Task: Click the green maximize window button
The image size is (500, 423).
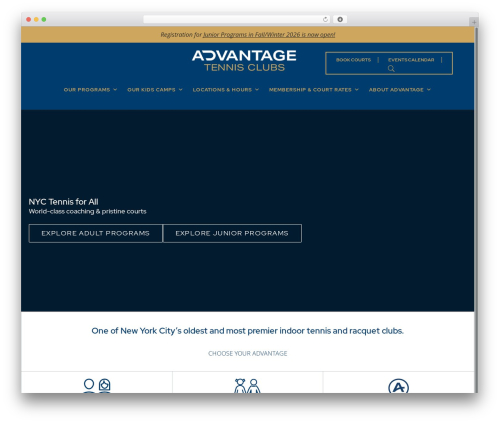Action: [x=44, y=20]
